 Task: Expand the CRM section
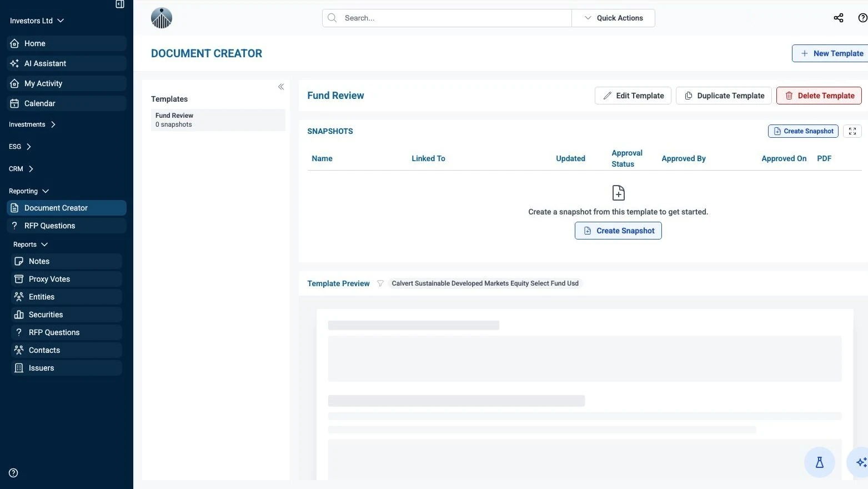click(21, 169)
